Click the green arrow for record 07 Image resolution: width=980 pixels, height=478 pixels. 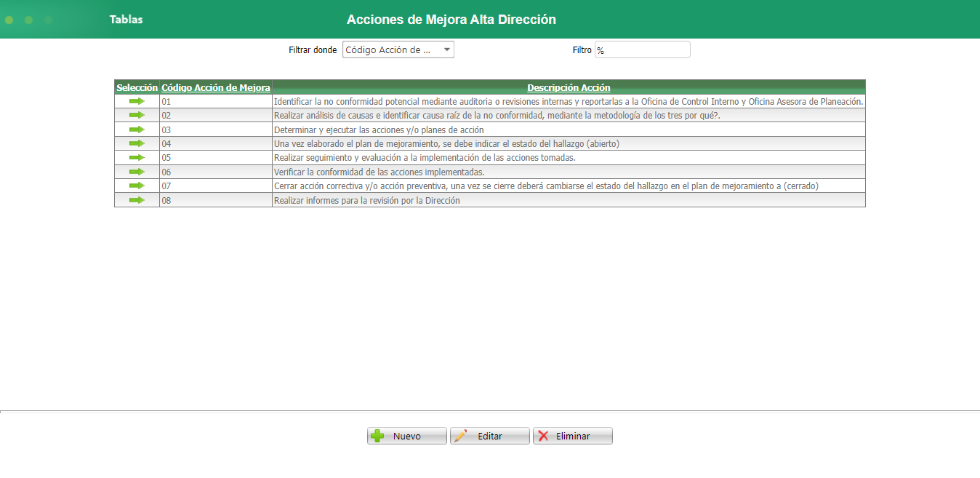point(136,186)
